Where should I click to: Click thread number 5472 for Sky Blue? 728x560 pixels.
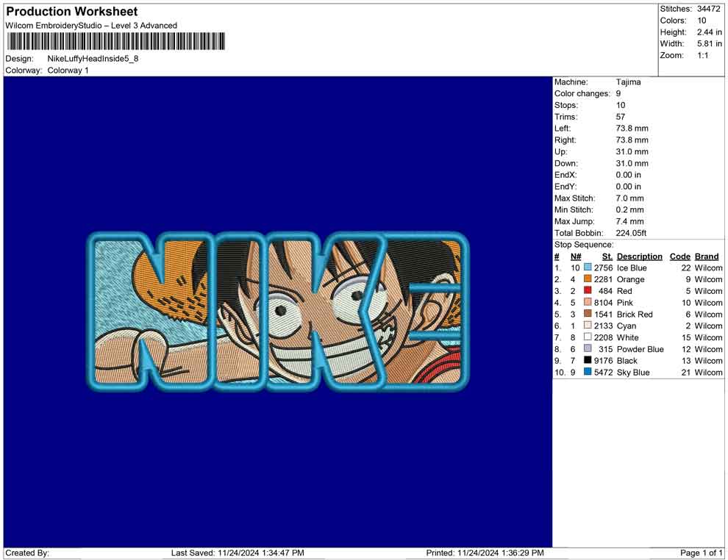point(603,372)
